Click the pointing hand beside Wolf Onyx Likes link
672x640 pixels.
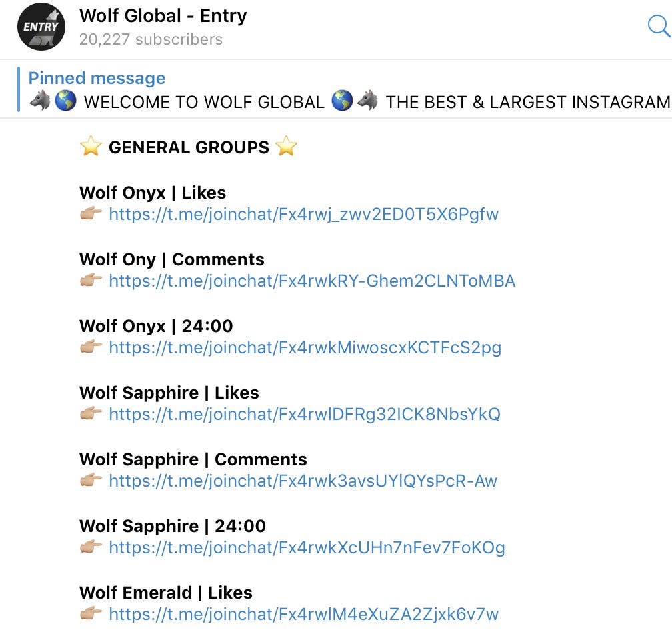91,213
